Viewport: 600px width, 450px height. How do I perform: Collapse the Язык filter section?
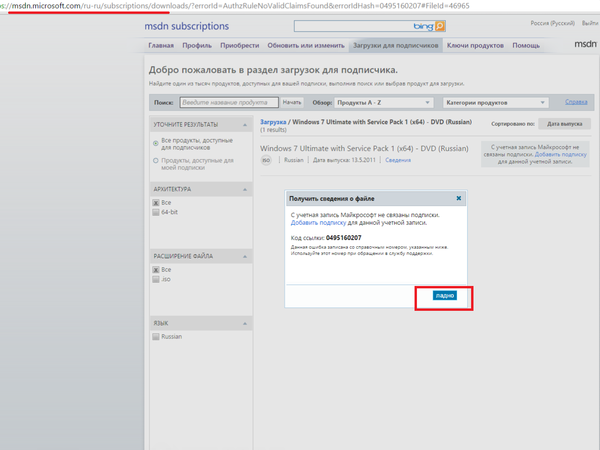point(246,322)
